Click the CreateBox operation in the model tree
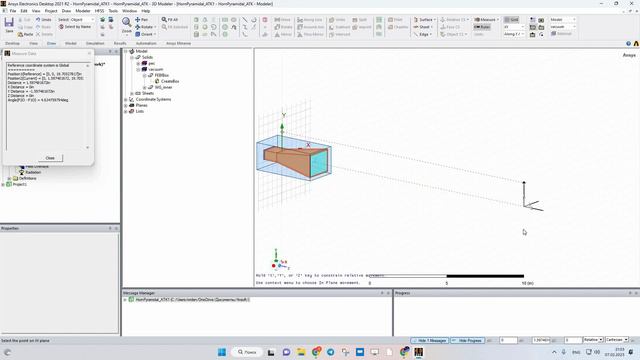 pyautogui.click(x=167, y=81)
